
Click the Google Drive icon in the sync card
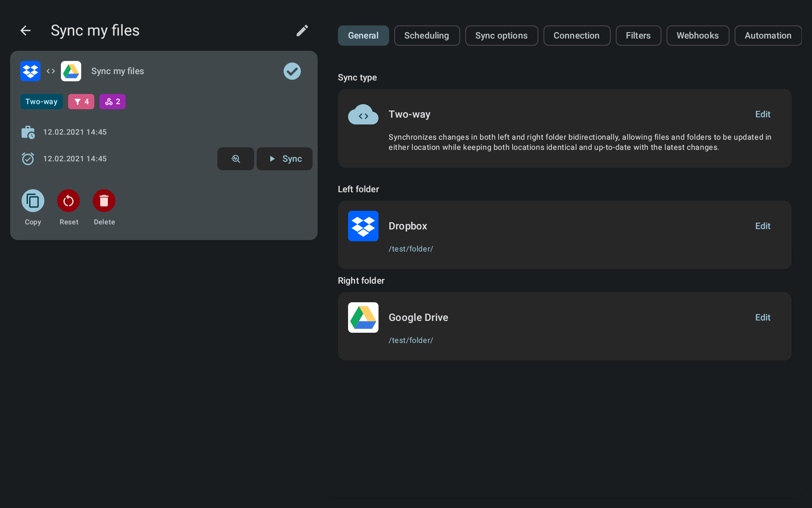[x=71, y=71]
